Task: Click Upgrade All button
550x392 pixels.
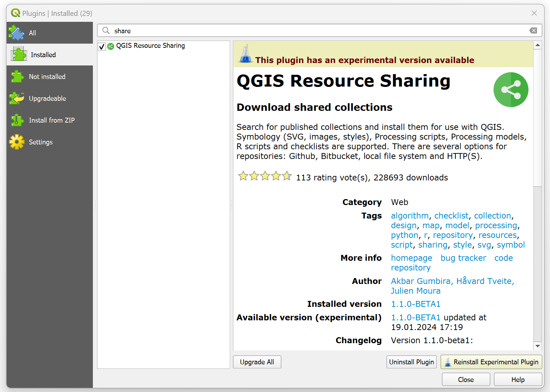Action: tap(257, 362)
